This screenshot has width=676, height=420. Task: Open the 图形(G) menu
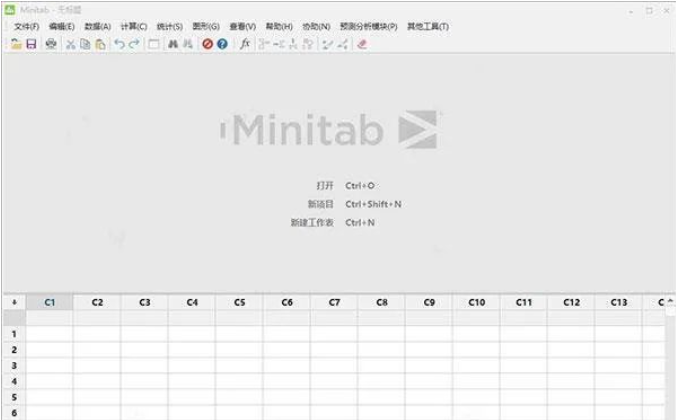point(206,27)
